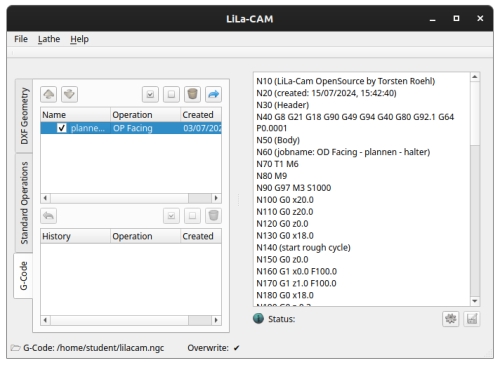Click the move-down arrow icon above job list
This screenshot has width=500, height=365.
coord(69,94)
